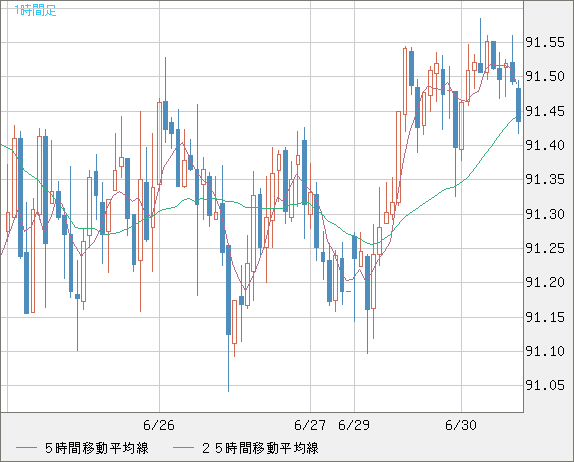
Task: Click the 6/30 date axis label
Action: pos(461,425)
